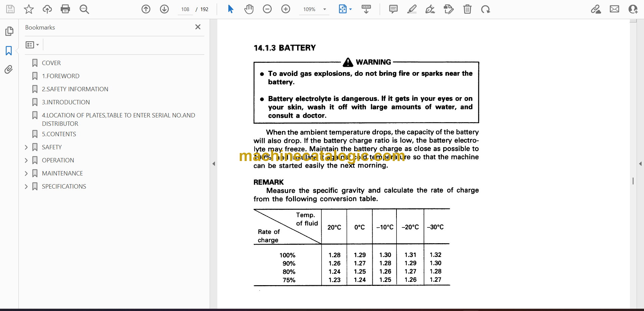Click the 14.1.3 BATTERY heading
This screenshot has height=311, width=644.
pos(284,48)
